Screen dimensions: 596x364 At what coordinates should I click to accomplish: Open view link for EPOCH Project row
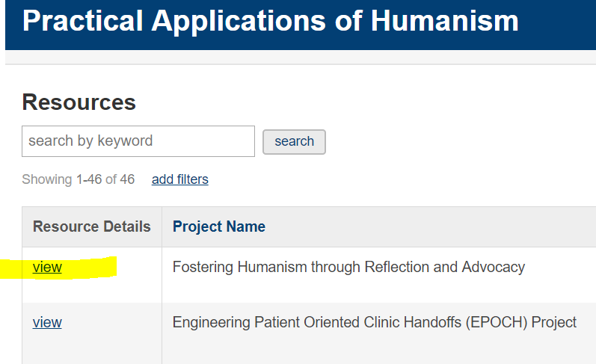coord(47,322)
